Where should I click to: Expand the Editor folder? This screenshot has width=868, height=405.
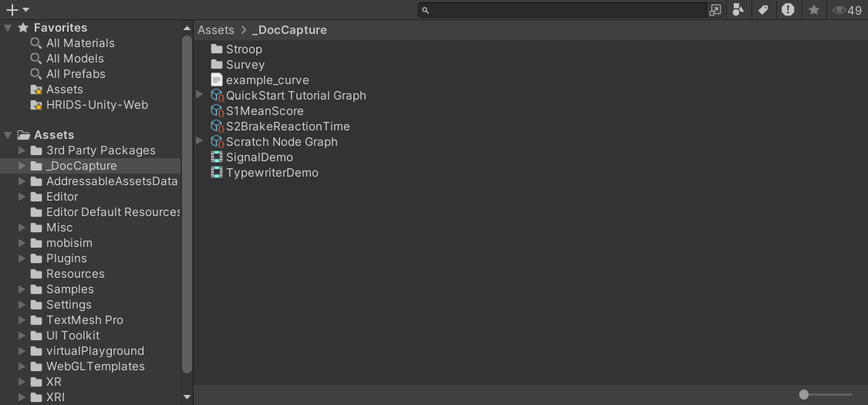[x=22, y=197]
